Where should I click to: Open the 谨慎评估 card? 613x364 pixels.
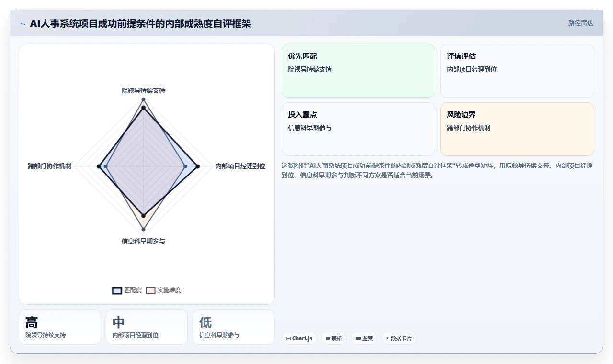click(x=517, y=71)
